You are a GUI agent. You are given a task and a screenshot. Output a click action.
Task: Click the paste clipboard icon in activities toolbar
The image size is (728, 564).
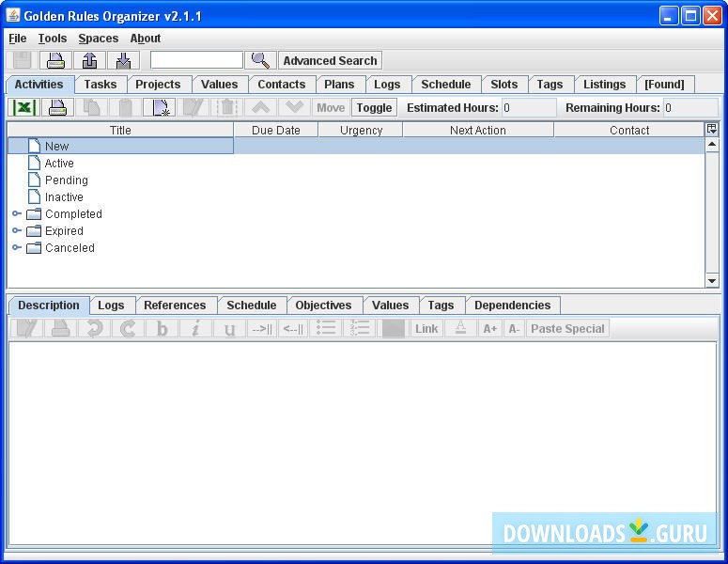click(125, 108)
